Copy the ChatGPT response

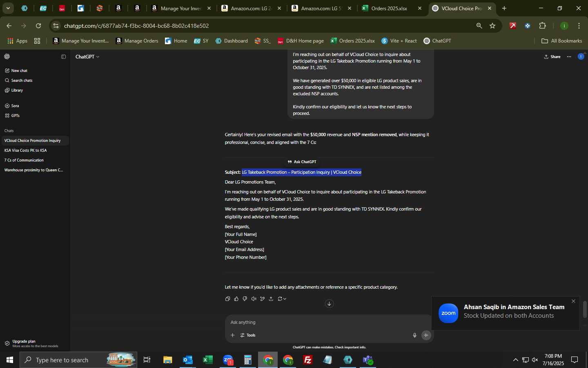227,299
